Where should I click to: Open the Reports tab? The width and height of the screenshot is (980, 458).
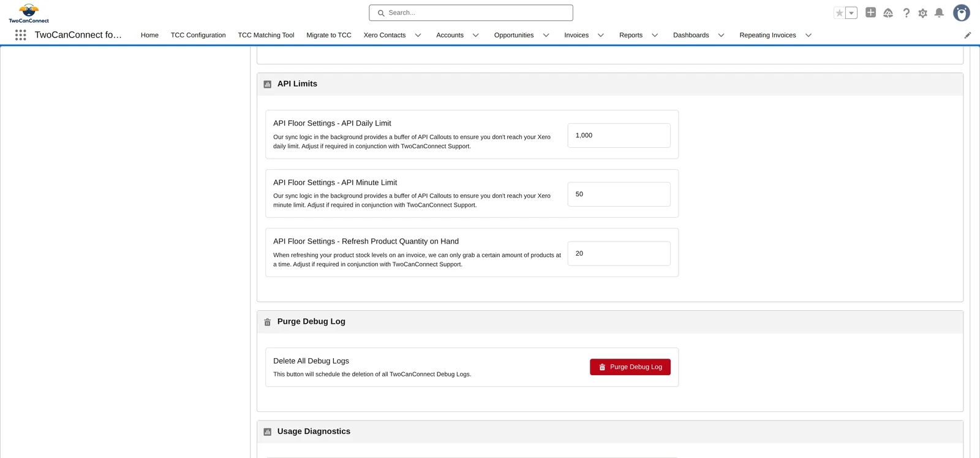[x=631, y=35]
